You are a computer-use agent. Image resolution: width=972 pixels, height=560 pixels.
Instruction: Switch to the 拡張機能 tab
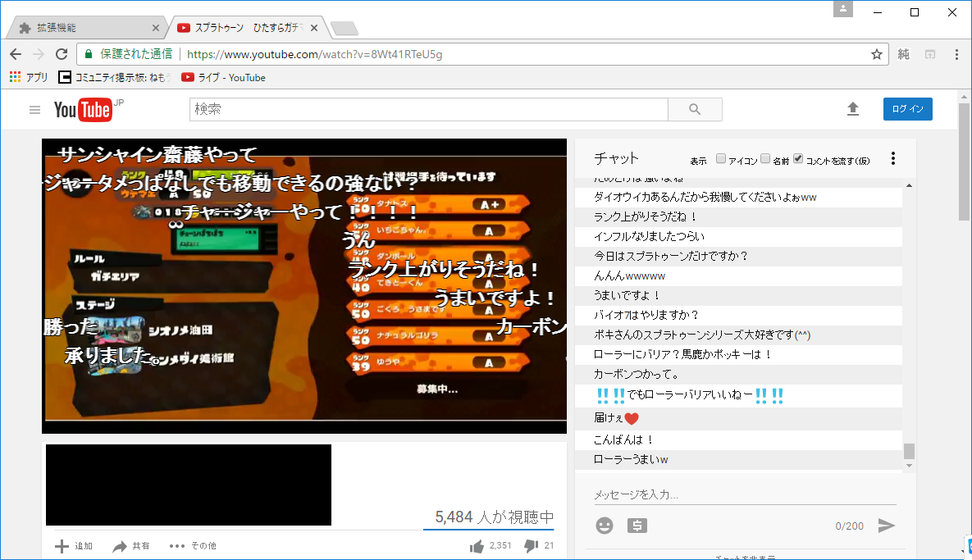click(x=85, y=28)
